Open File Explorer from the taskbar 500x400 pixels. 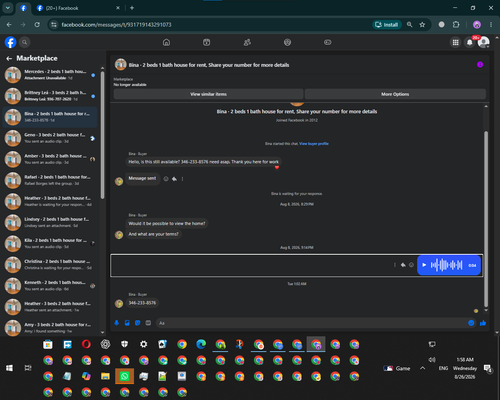tap(105, 376)
